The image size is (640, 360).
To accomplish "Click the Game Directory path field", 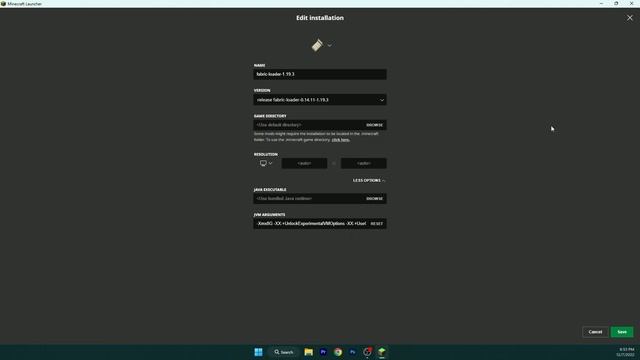I will pos(308,125).
